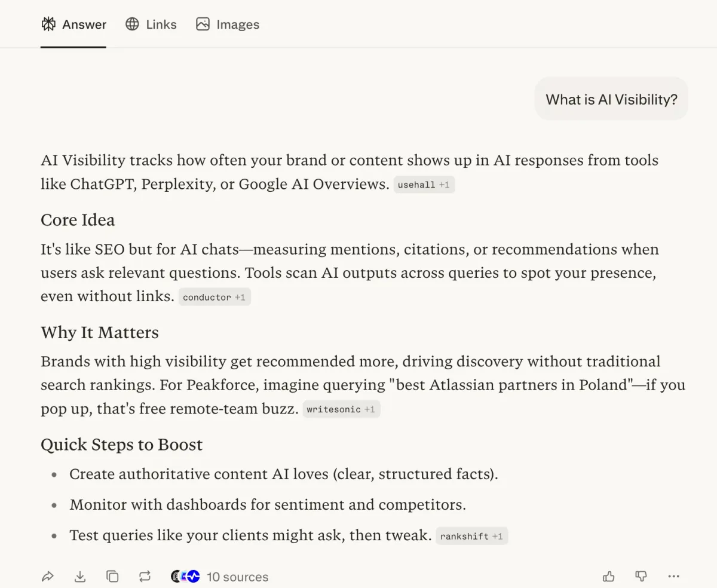Give the answer a thumbs down
This screenshot has width=717, height=588.
tap(641, 576)
